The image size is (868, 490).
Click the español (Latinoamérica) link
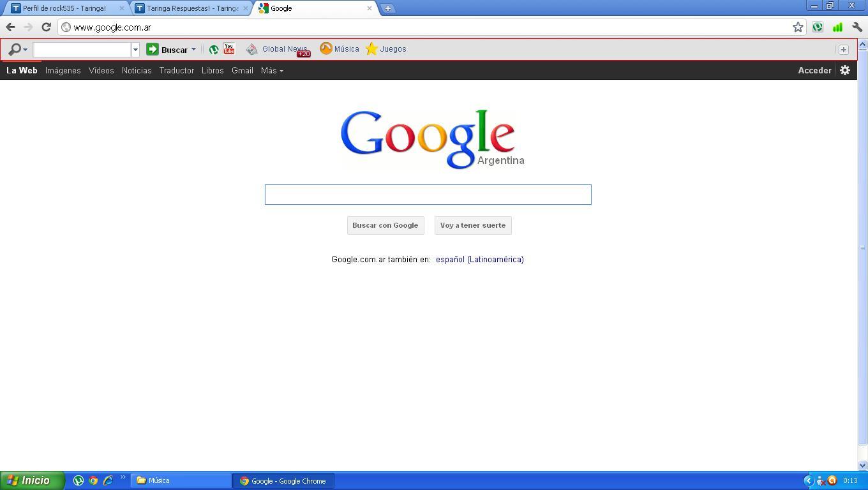click(479, 259)
